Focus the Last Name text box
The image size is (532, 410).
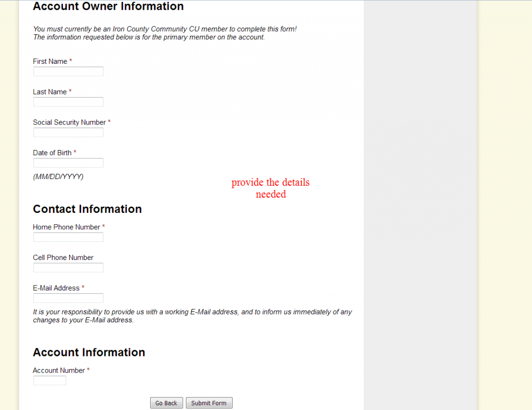click(x=68, y=102)
